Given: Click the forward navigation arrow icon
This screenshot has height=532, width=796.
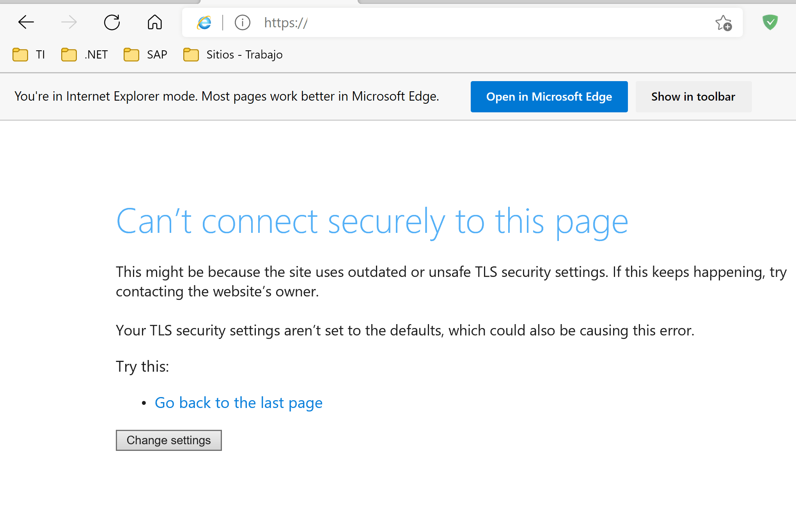Looking at the screenshot, I should (x=68, y=23).
